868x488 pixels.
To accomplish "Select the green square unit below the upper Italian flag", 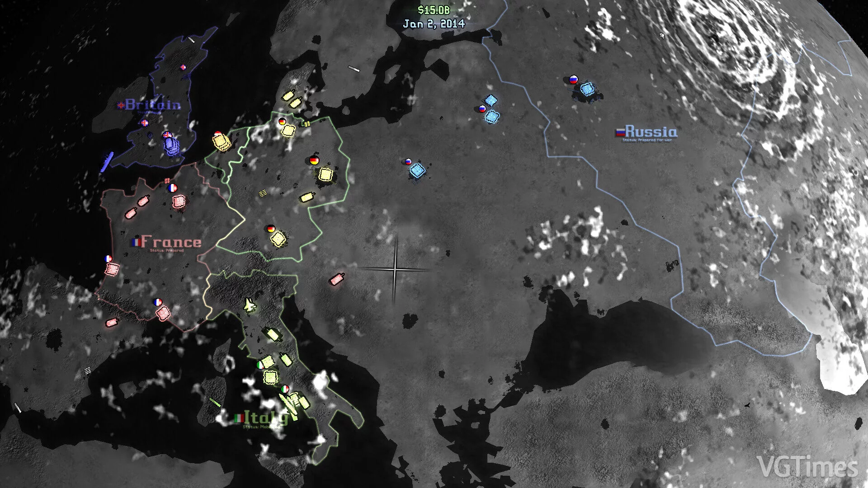I will coord(270,377).
